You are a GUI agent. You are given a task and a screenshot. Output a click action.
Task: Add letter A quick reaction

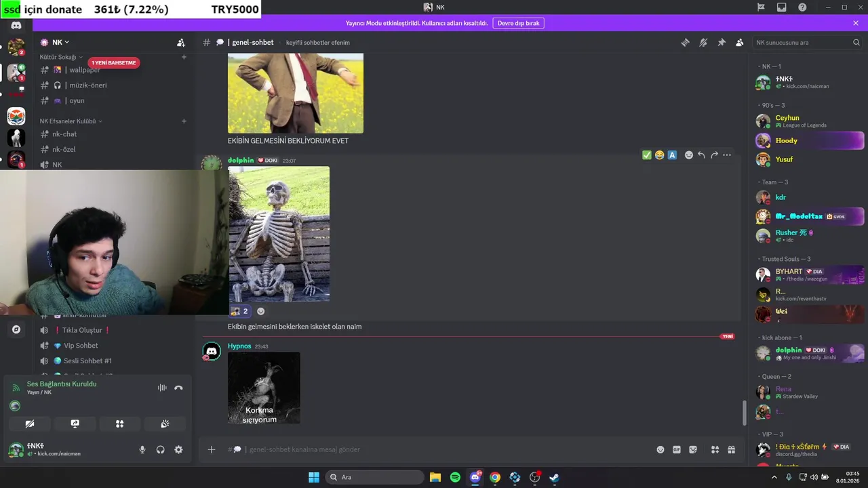pos(672,155)
